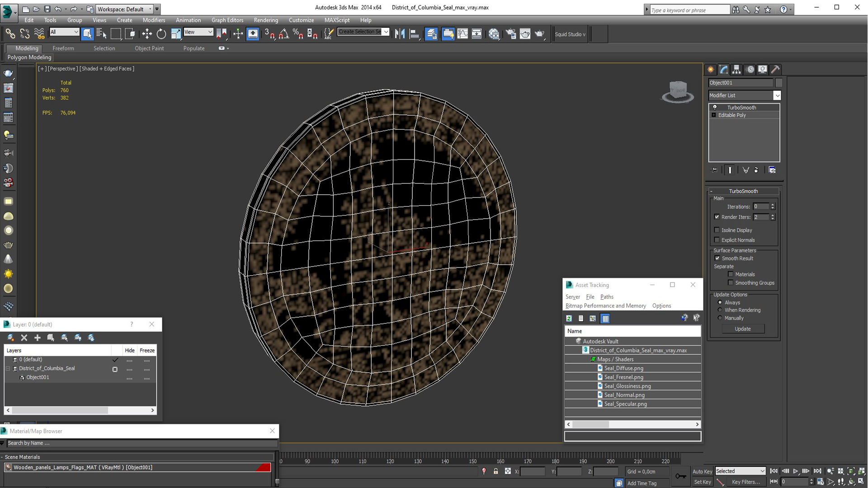The width and height of the screenshot is (868, 488).
Task: Enable Separate by Smoothing Groups checkbox
Action: pyautogui.click(x=731, y=283)
